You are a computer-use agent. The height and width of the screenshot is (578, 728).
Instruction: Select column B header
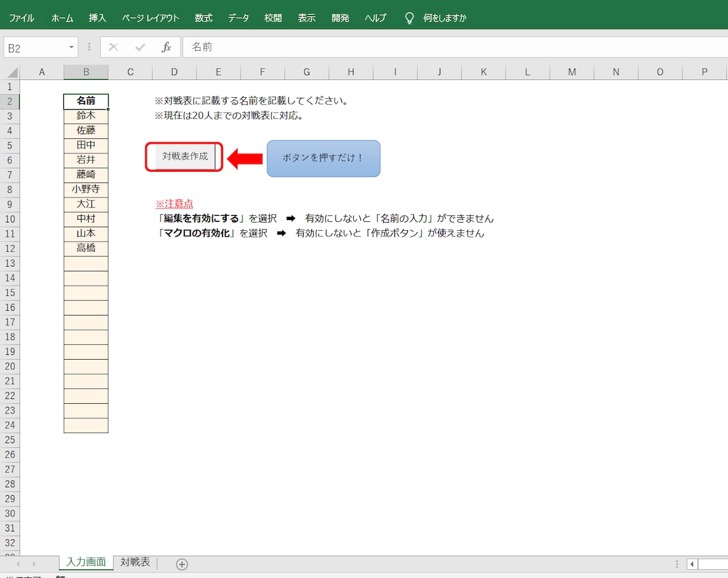(86, 72)
